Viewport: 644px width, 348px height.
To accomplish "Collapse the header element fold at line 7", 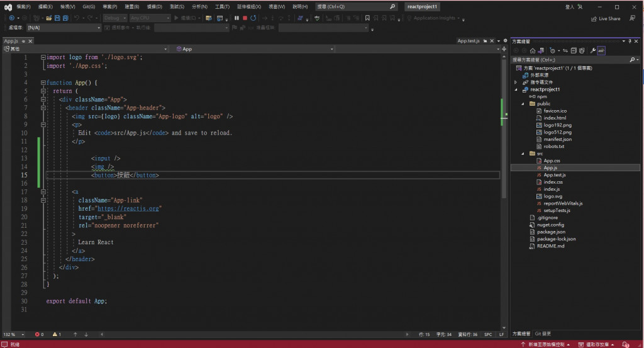I will coord(43,108).
